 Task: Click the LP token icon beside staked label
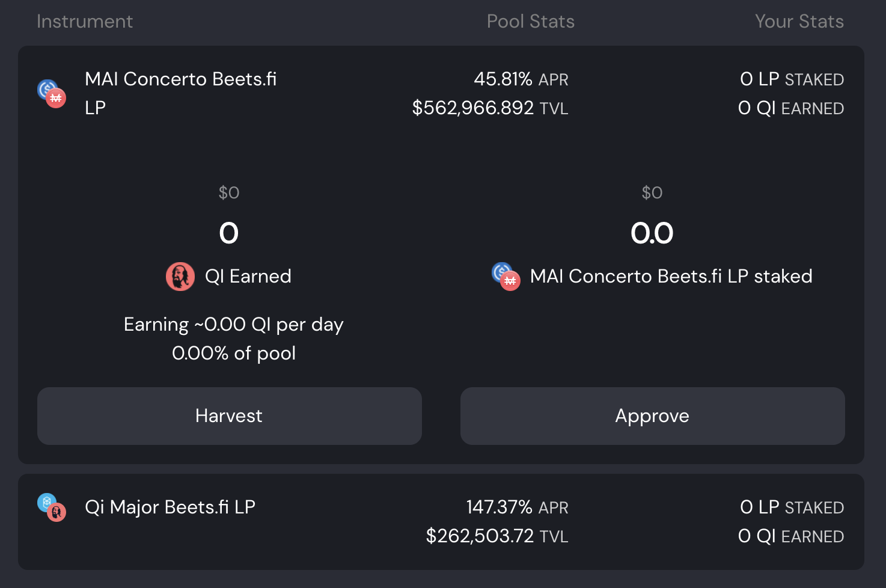pos(506,277)
